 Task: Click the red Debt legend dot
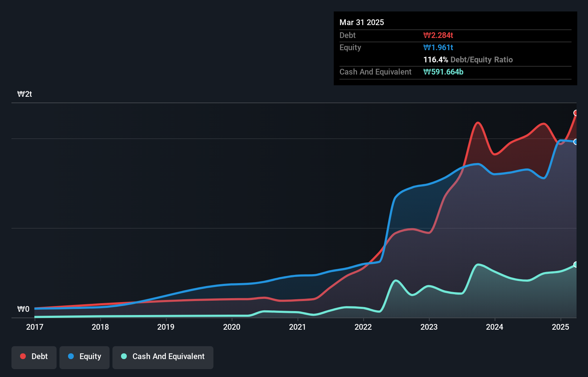coord(23,357)
